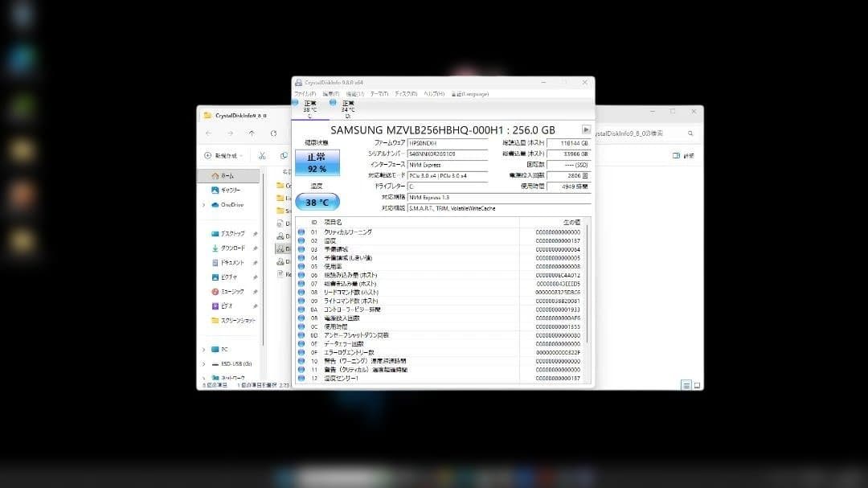
Task: Click the status orb for SMART ID 01
Action: 301,232
